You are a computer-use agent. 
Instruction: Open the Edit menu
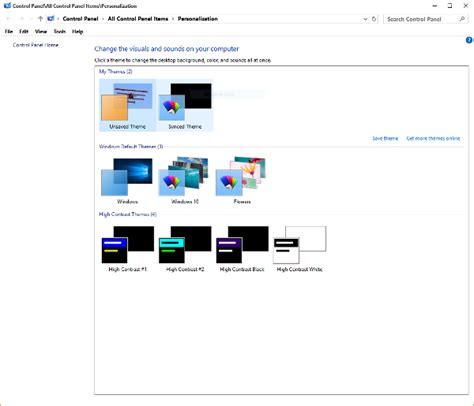coord(24,32)
